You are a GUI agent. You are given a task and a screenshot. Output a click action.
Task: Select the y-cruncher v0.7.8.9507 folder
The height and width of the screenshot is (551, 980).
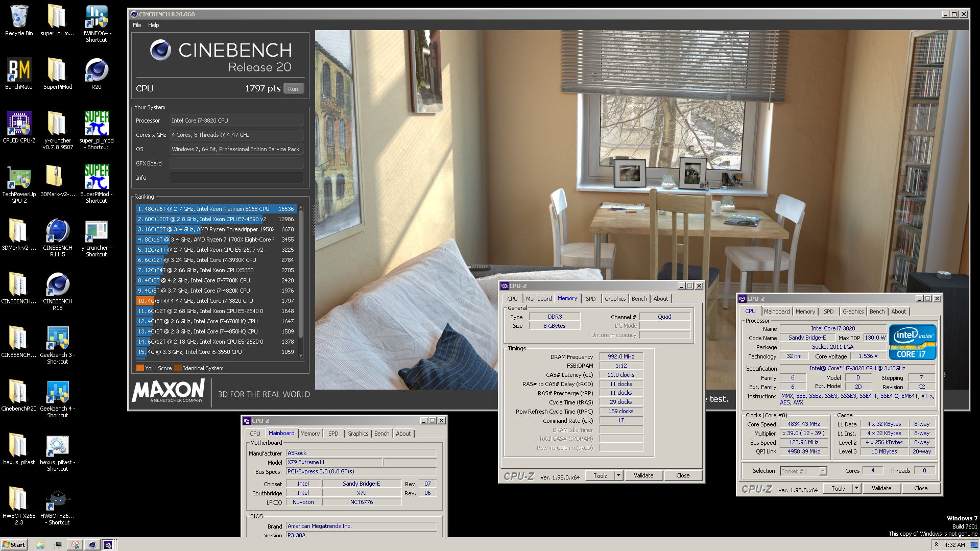(x=57, y=130)
